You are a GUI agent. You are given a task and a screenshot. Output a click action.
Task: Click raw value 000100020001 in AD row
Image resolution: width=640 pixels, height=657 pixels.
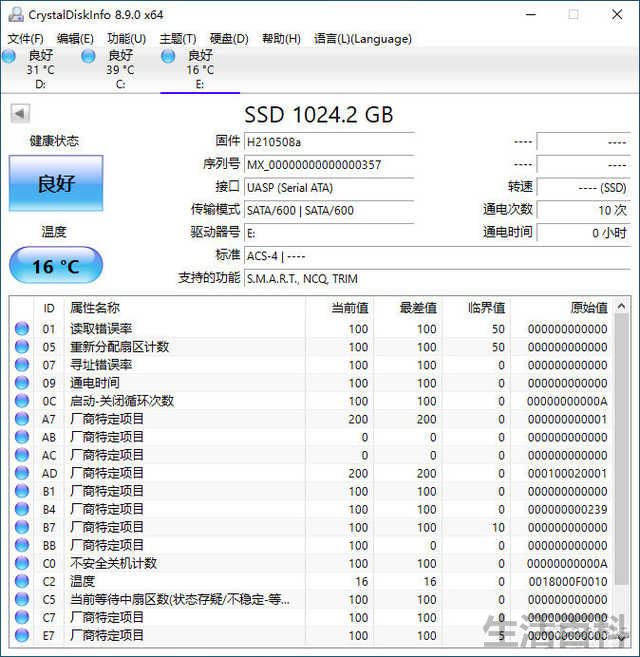click(x=567, y=473)
